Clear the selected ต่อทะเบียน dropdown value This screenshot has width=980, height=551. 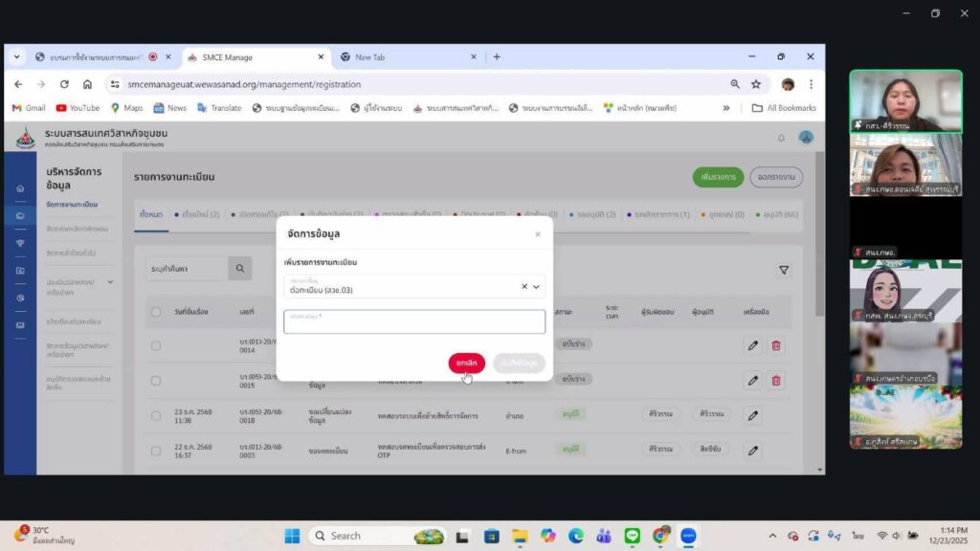click(x=523, y=286)
